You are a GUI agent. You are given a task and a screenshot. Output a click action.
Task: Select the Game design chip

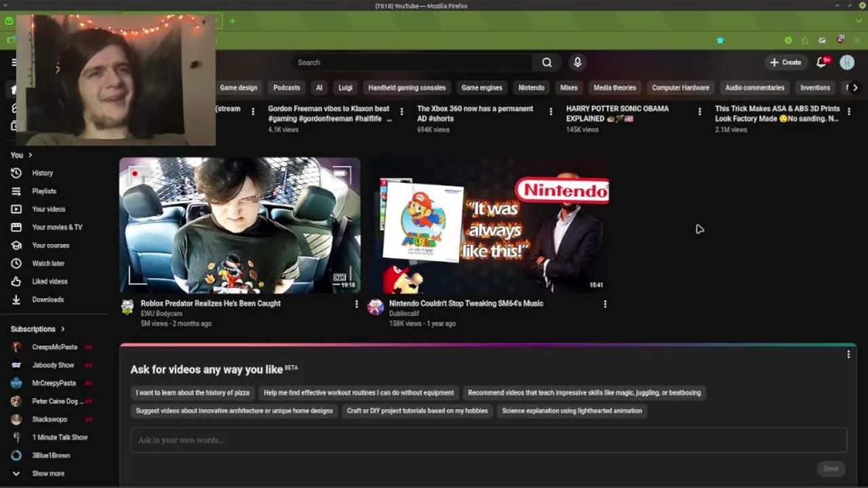coord(239,87)
